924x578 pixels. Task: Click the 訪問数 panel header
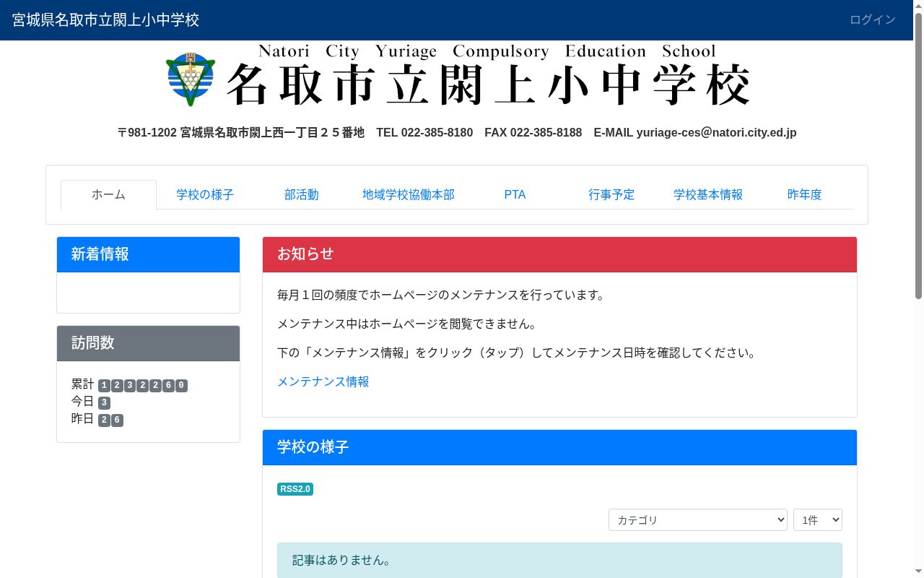tap(148, 343)
